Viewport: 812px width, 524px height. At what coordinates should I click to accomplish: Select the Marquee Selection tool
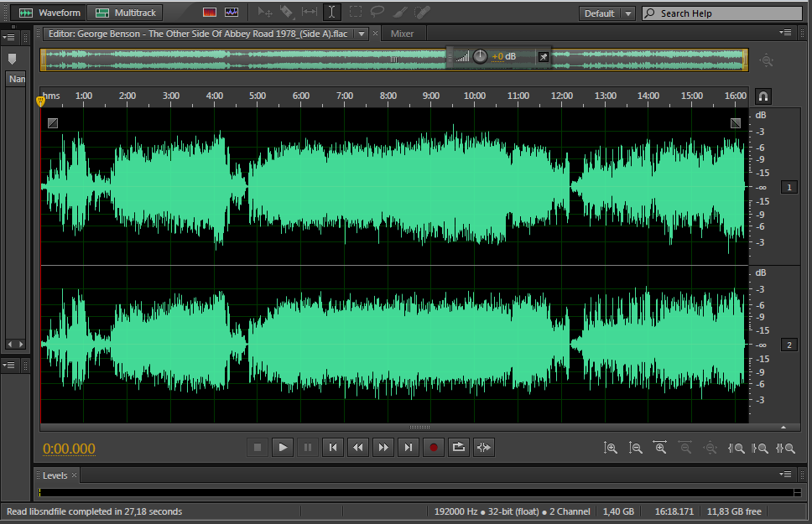point(356,12)
